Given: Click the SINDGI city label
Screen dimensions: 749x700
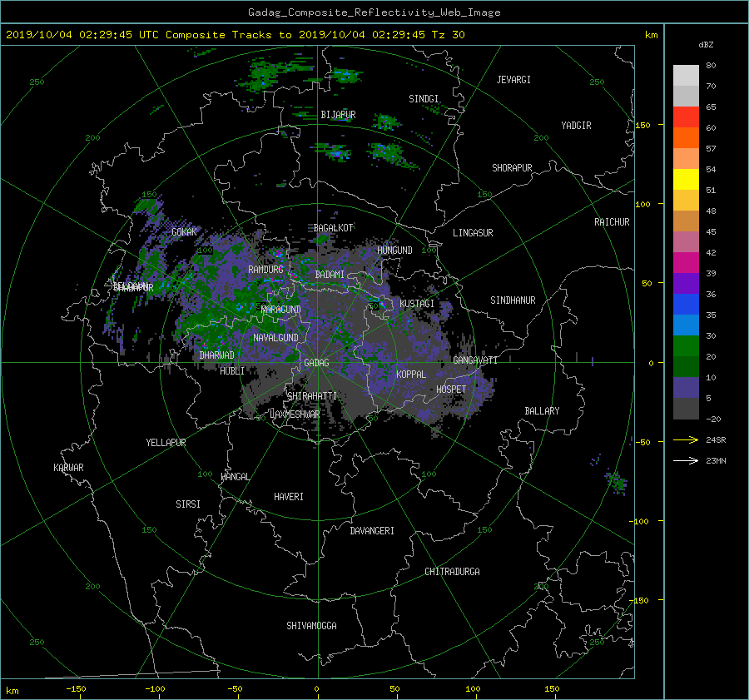Looking at the screenshot, I should point(424,99).
